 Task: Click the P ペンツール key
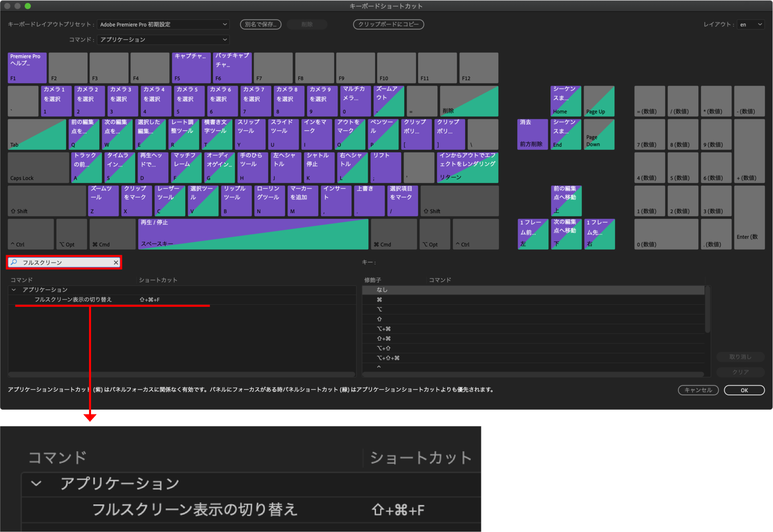pyautogui.click(x=383, y=134)
